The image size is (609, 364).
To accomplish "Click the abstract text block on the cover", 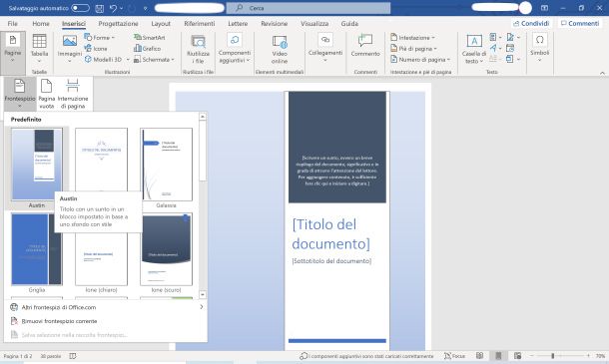I will 337,171.
